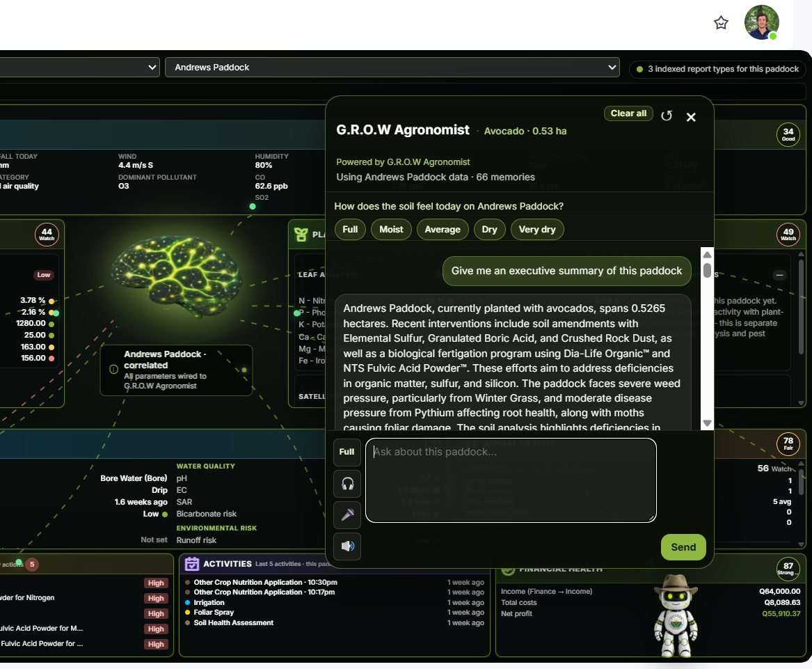Image resolution: width=812 pixels, height=669 pixels.
Task: Click High tag beside Nitrogen action
Action: click(156, 599)
